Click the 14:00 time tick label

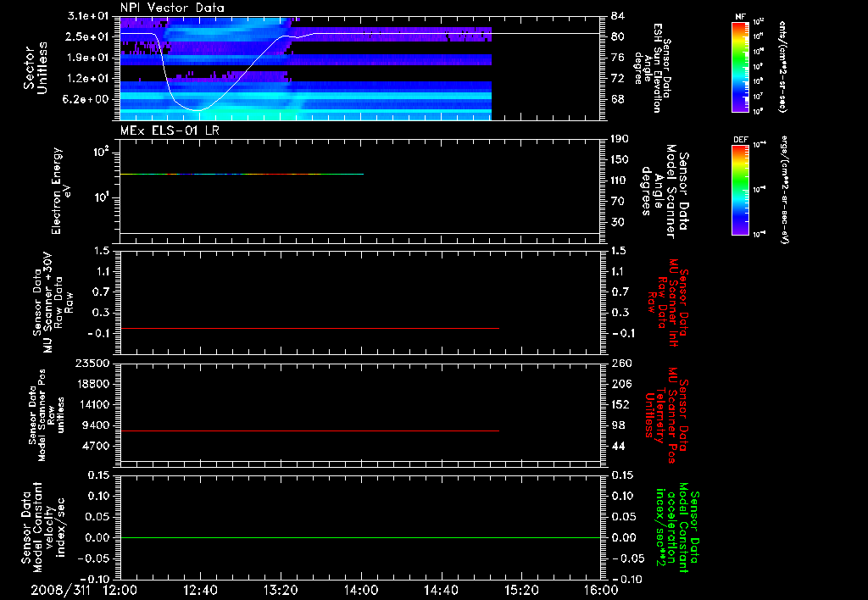pyautogui.click(x=361, y=590)
